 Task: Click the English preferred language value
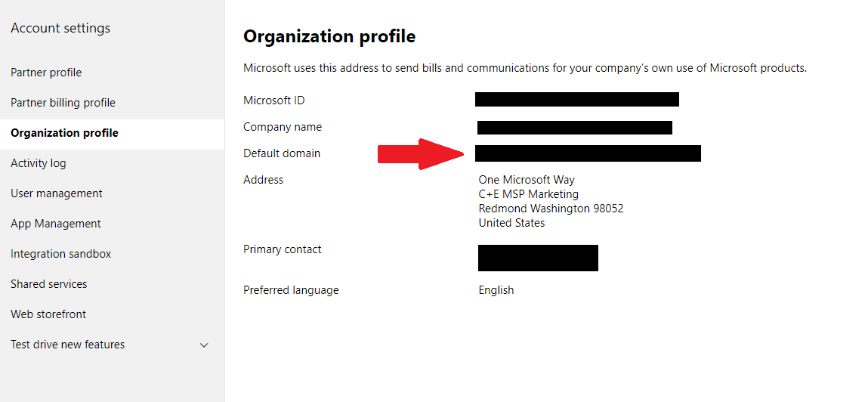tap(496, 290)
